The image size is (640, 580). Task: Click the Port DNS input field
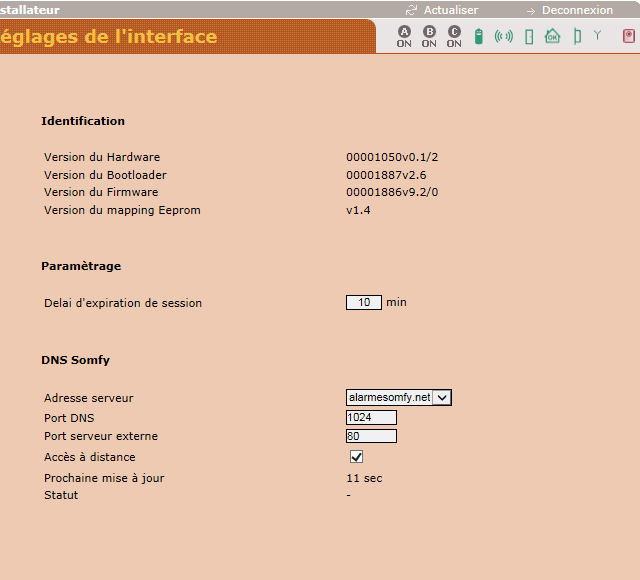click(371, 417)
